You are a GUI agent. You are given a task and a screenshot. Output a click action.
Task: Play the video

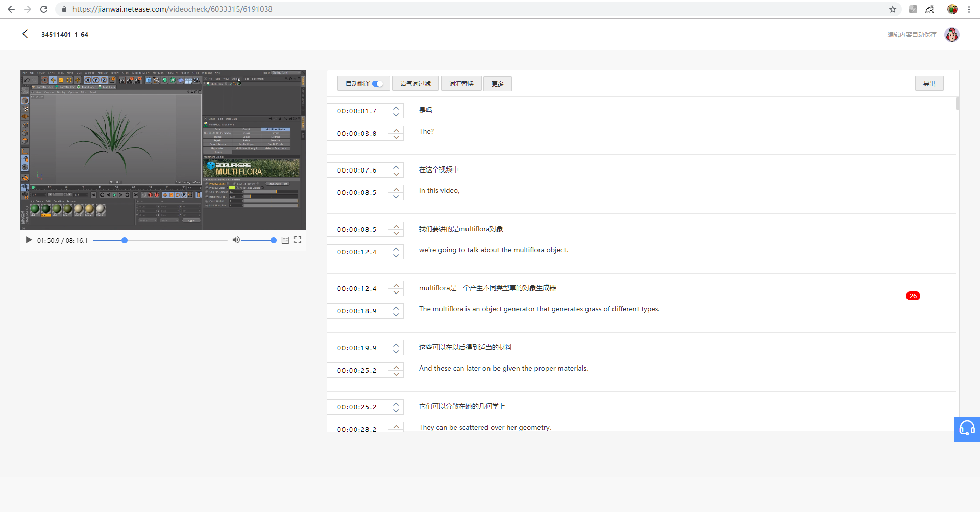tap(29, 240)
